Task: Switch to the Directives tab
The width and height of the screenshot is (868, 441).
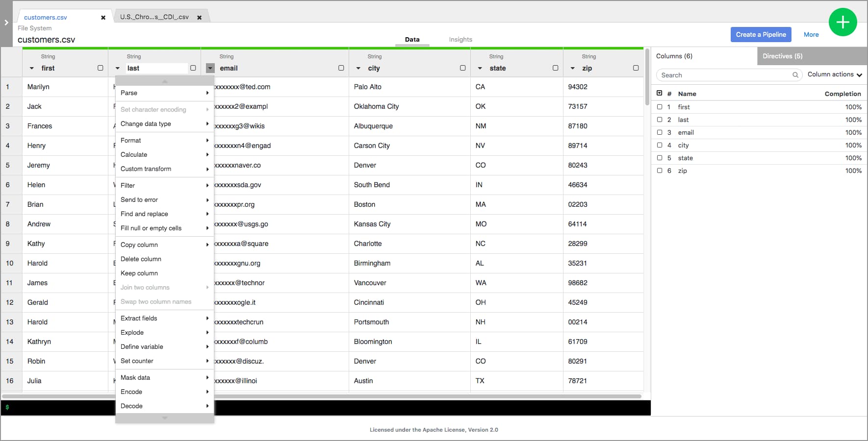Action: click(782, 56)
